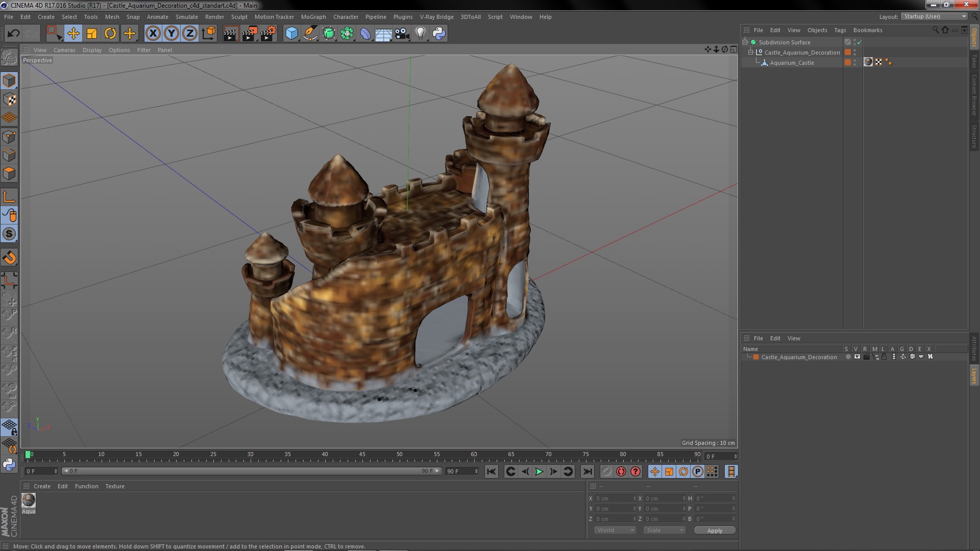This screenshot has height=551, width=980.
Task: Click the Coordinate System icon
Action: (209, 34)
